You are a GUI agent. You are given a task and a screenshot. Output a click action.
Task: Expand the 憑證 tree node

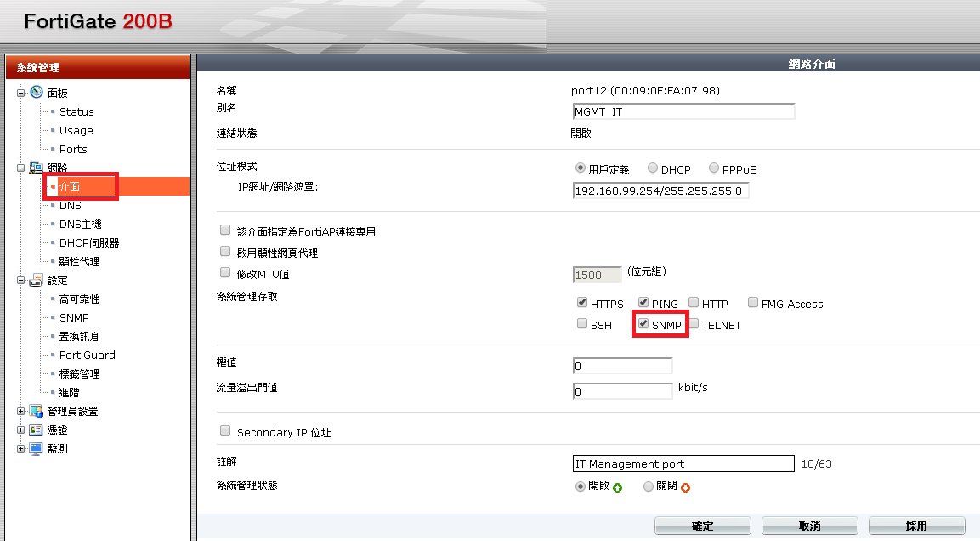tap(20, 430)
